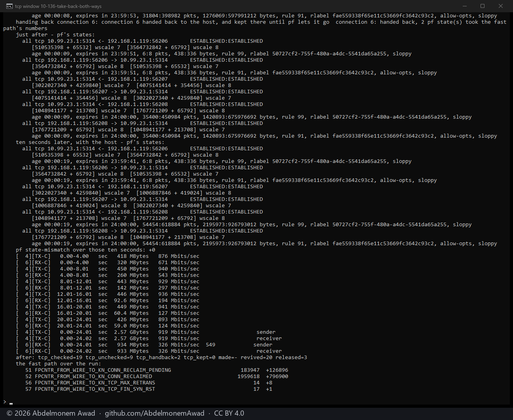Click the 'after: tcp_checked=19' summary line
The image size is (513, 420).
(x=161, y=358)
